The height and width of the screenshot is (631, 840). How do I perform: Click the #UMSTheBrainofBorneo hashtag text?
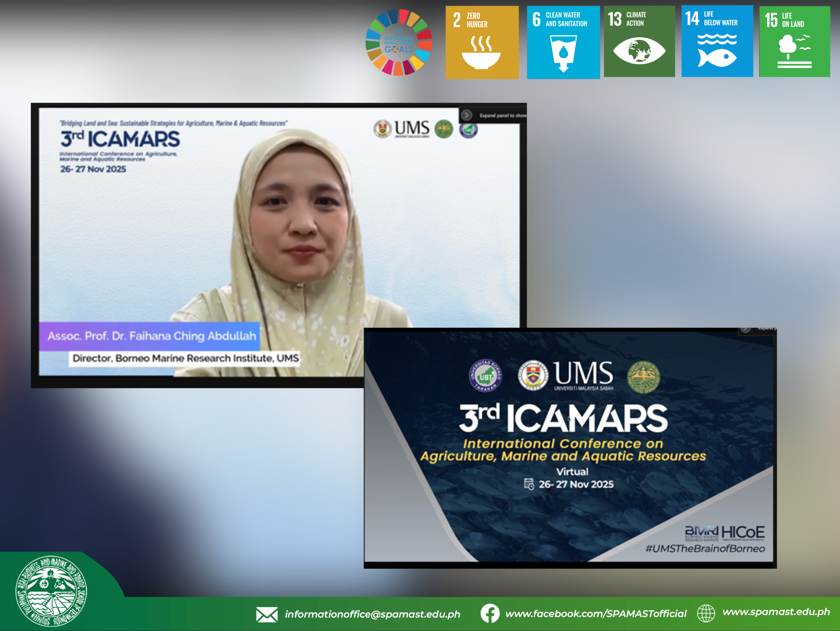pos(705,549)
